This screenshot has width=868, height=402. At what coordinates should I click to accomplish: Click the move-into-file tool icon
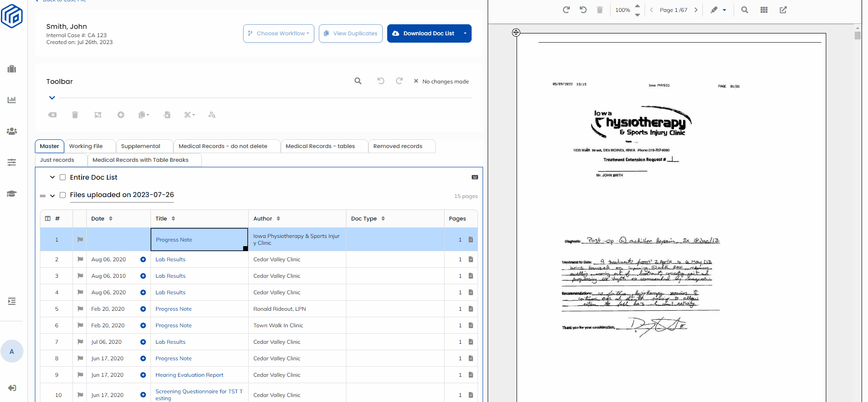click(167, 115)
